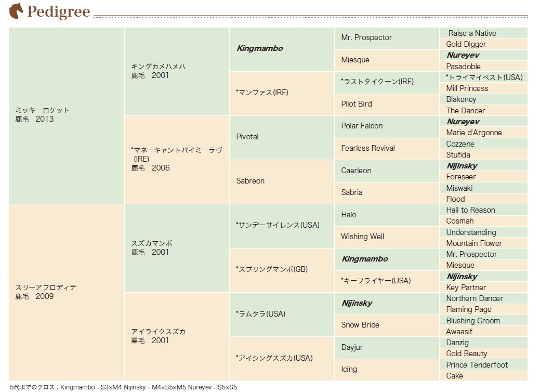The width and height of the screenshot is (540, 392).
Task: Select the Cake cell in the last row
Action: pos(483,376)
